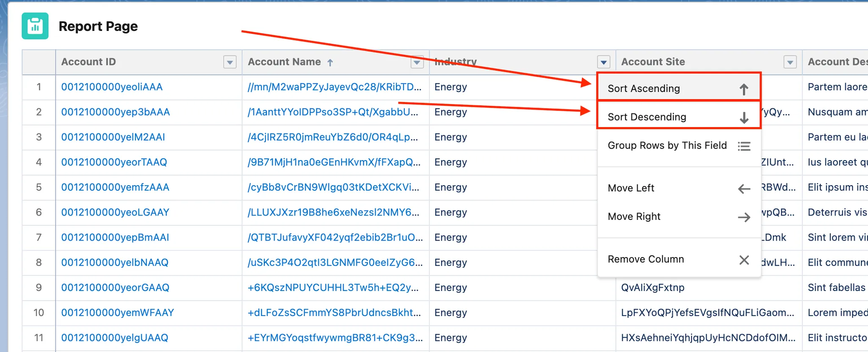Click the right arrow icon for Move Right
The width and height of the screenshot is (868, 352).
pos(744,217)
